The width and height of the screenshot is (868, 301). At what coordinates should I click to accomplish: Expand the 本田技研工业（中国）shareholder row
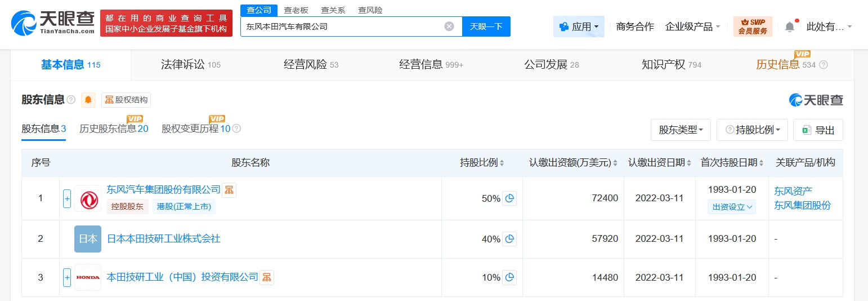pos(67,277)
